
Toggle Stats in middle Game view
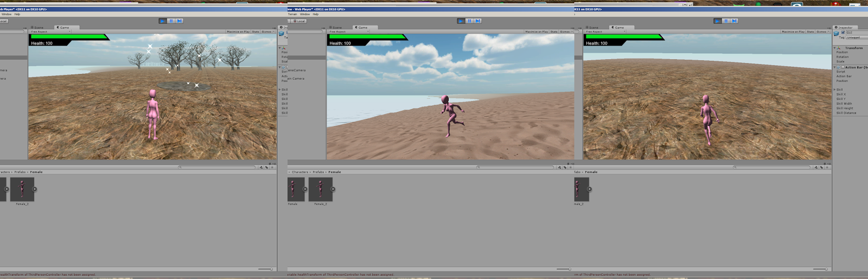tap(554, 32)
